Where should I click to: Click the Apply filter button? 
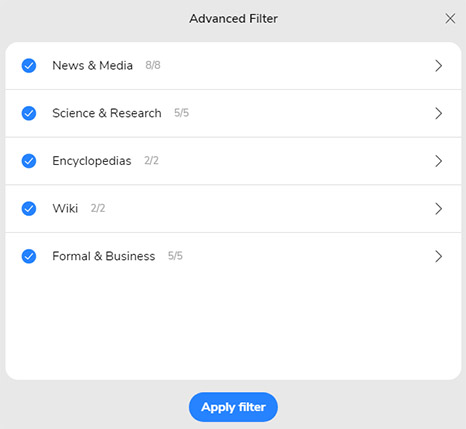click(x=233, y=407)
